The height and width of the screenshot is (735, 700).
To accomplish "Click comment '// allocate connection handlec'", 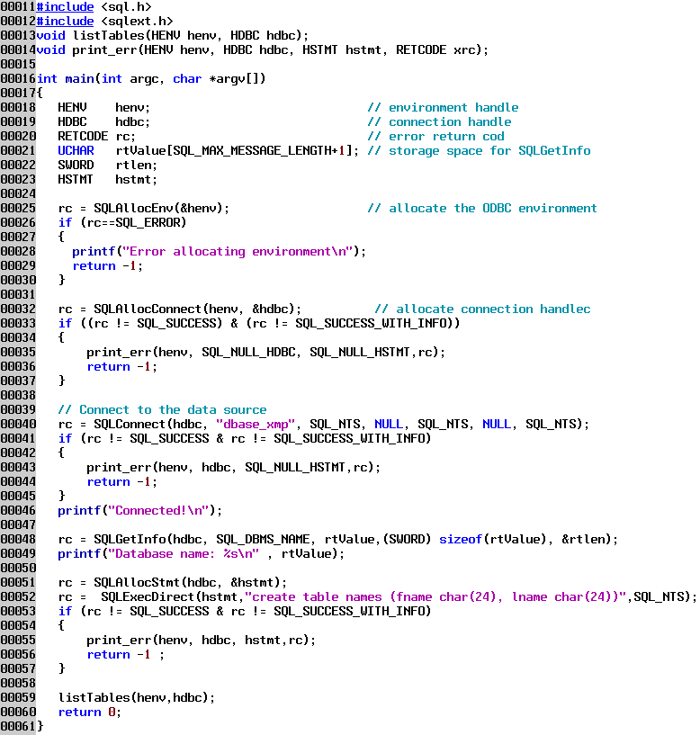I will (x=482, y=309).
